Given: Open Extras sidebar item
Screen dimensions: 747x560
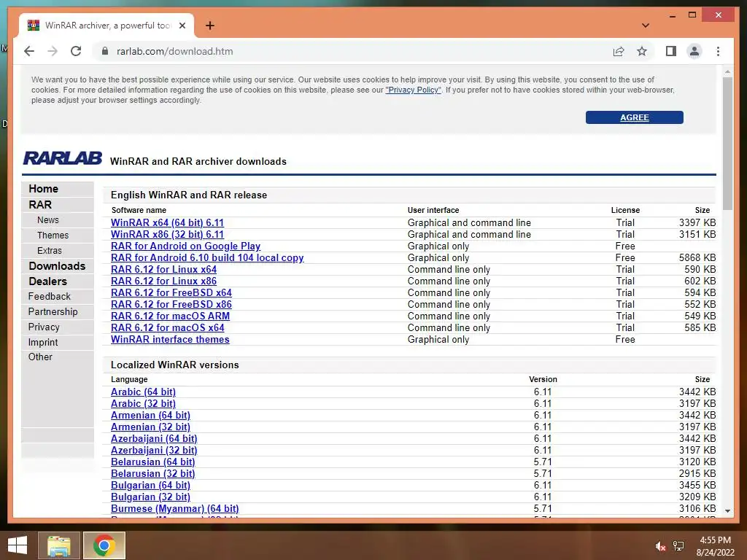Looking at the screenshot, I should (x=50, y=251).
